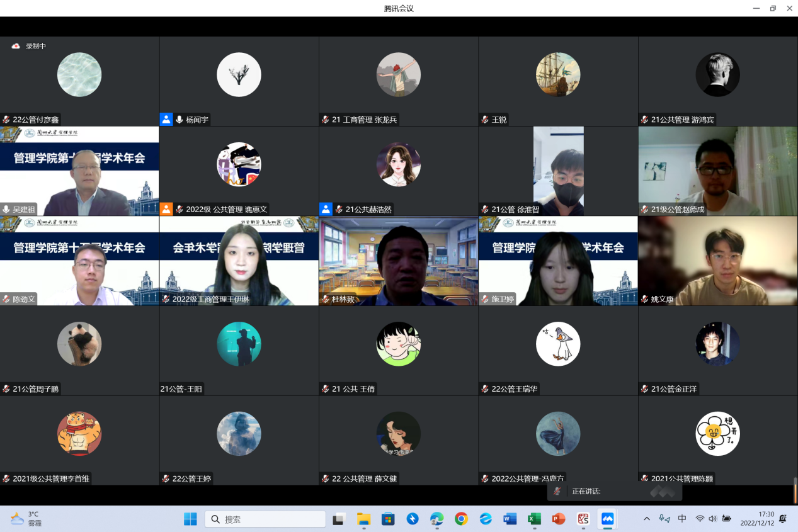This screenshot has height=532, width=798.
Task: Expand the hidden system tray icons chevron
Action: 647,519
